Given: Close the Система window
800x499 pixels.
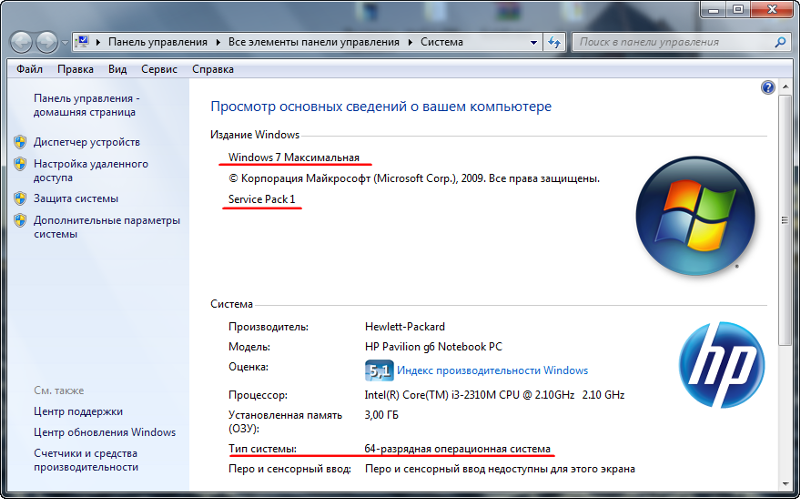Looking at the screenshot, I should (x=772, y=9).
